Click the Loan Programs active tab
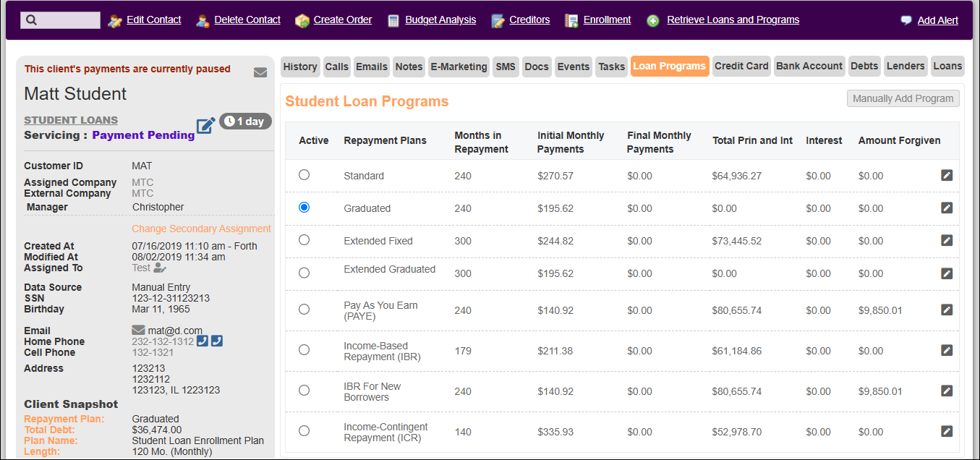The image size is (980, 460). (670, 66)
